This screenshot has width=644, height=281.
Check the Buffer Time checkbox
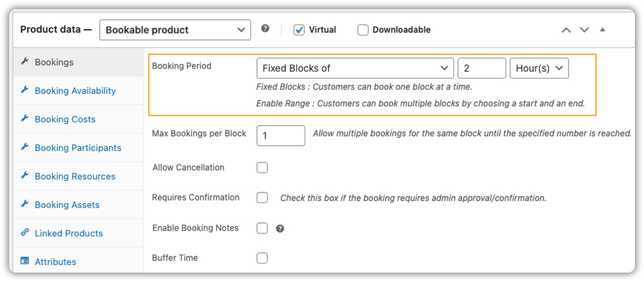click(262, 258)
